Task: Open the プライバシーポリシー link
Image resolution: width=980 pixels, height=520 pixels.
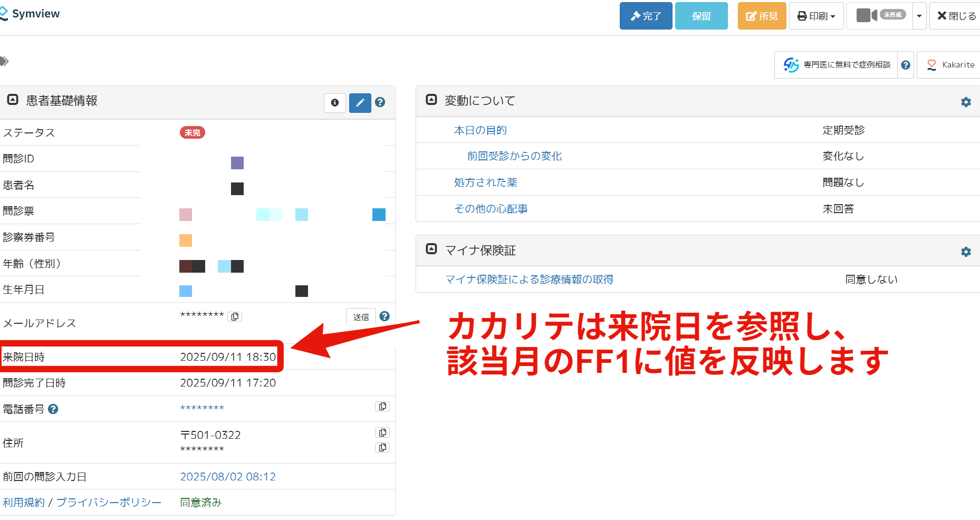Action: (x=109, y=503)
